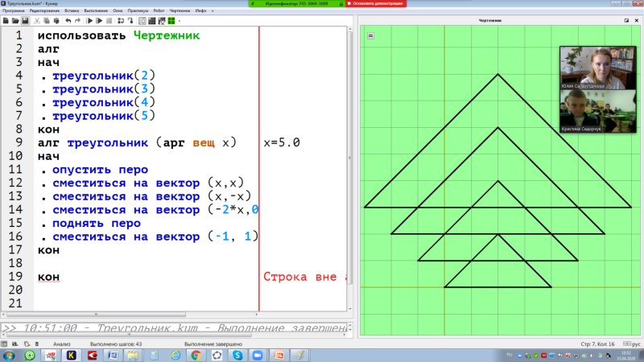This screenshot has height=362, width=644.
Task: Open the Robot control panel icon
Action: point(162,21)
